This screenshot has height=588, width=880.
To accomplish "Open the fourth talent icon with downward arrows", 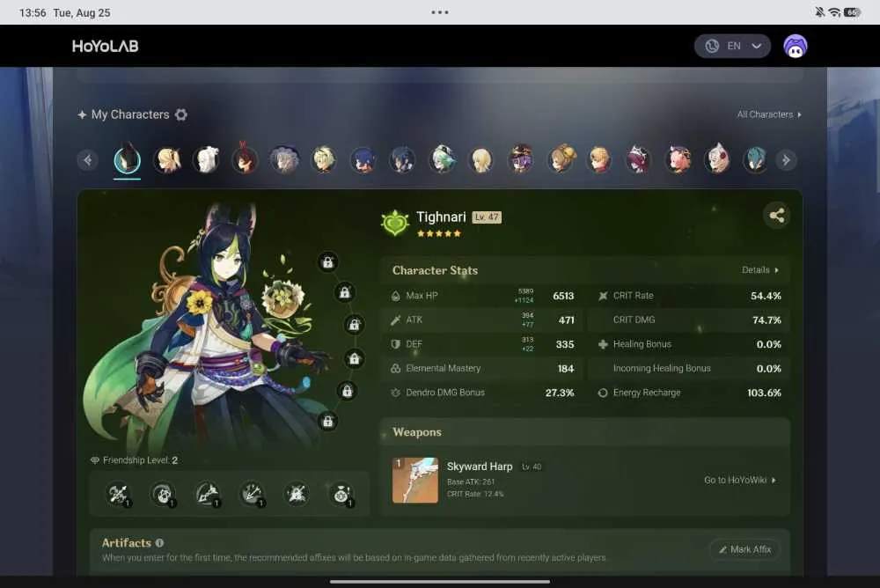I will point(252,494).
